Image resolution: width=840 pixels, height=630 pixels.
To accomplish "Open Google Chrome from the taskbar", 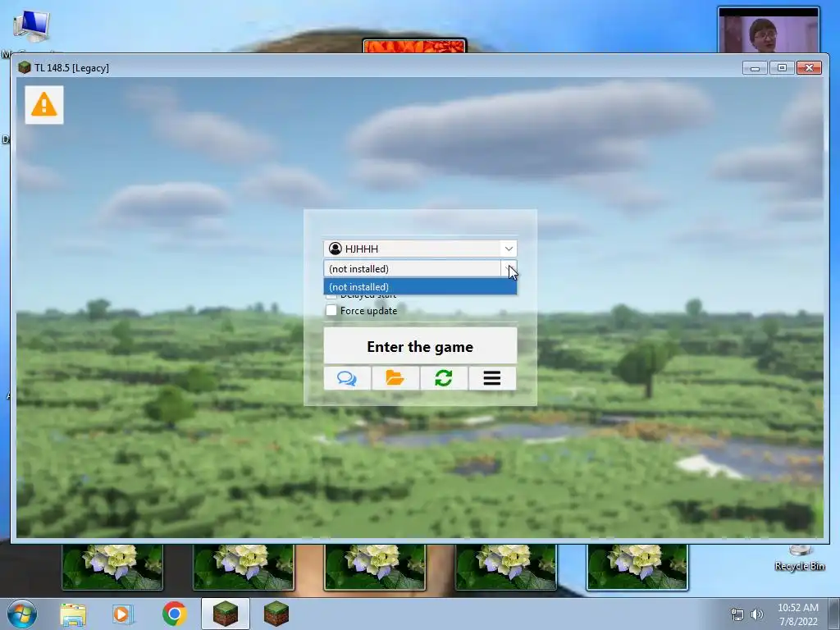I will click(x=174, y=614).
